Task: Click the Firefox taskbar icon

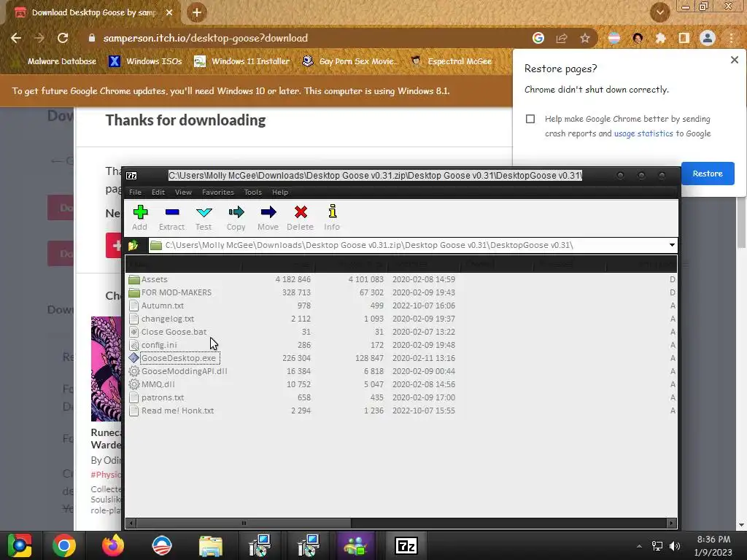Action: point(113,545)
